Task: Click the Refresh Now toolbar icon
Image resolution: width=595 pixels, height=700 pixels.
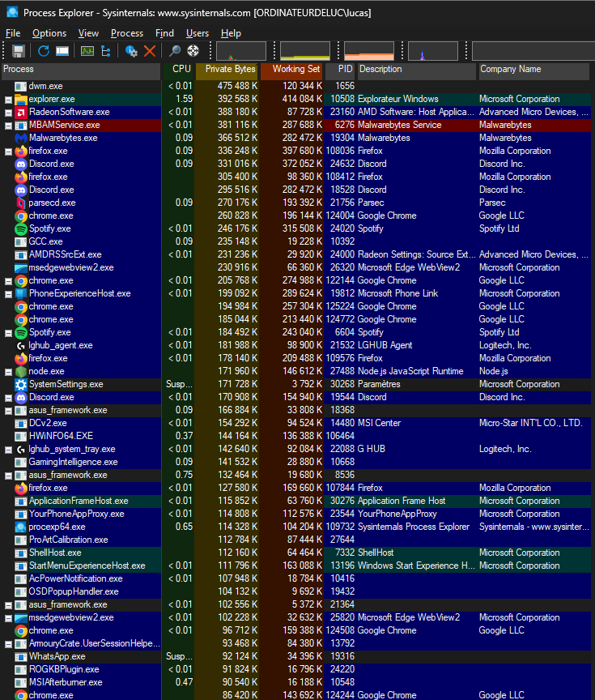Action: (43, 51)
